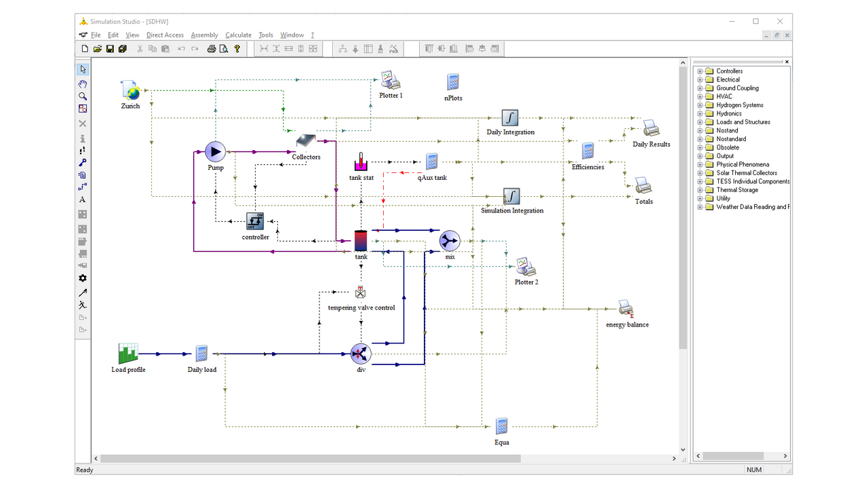The image size is (868, 488).
Task: Click the blue key icon in left toolbar
Action: point(83,162)
